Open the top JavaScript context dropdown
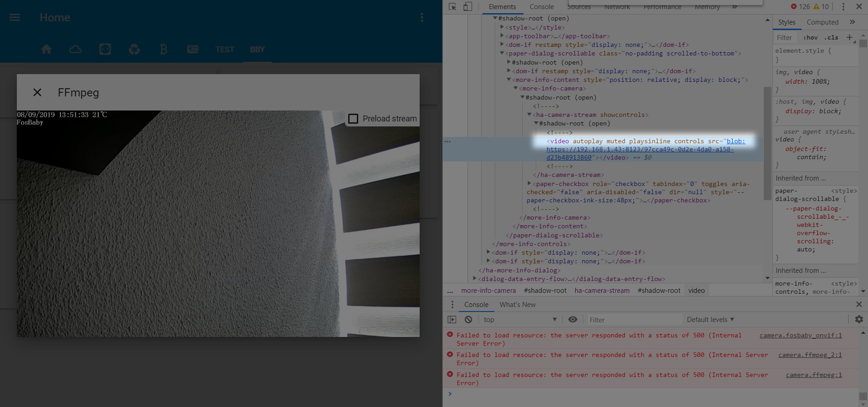Viewport: 868px width, 407px height. tap(520, 320)
